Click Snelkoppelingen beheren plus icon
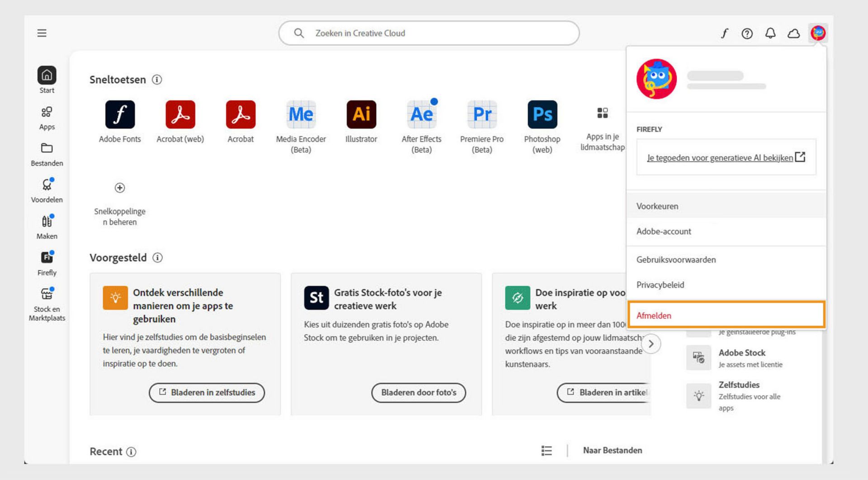This screenshot has width=868, height=480. pyautogui.click(x=120, y=188)
